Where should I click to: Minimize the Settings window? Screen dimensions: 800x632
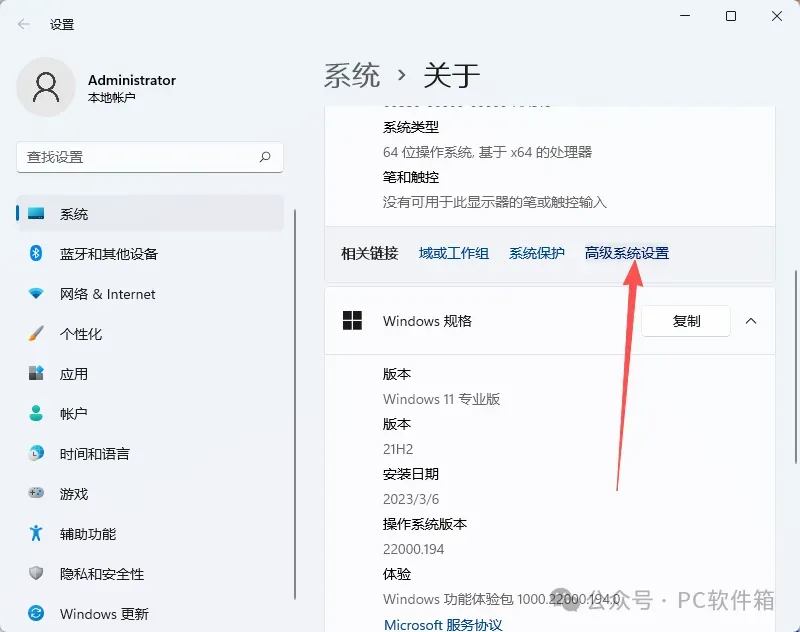pos(685,16)
